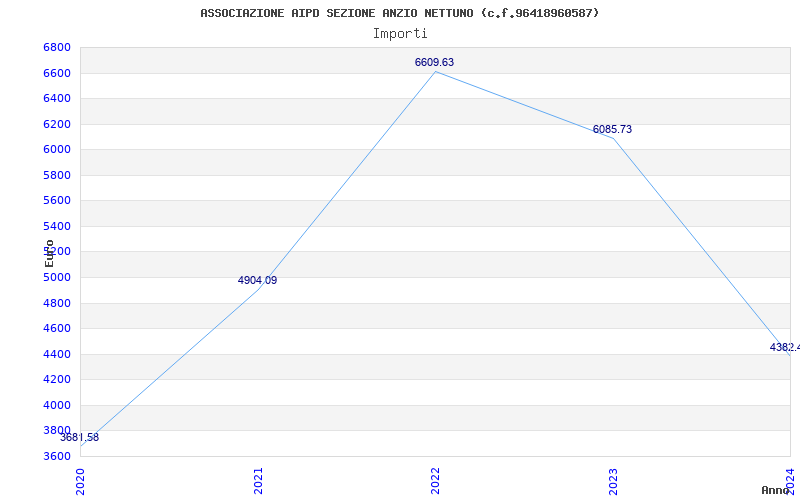This screenshot has height=500, width=800.
Task: Click the 6400 y-axis value
Action: pos(57,98)
